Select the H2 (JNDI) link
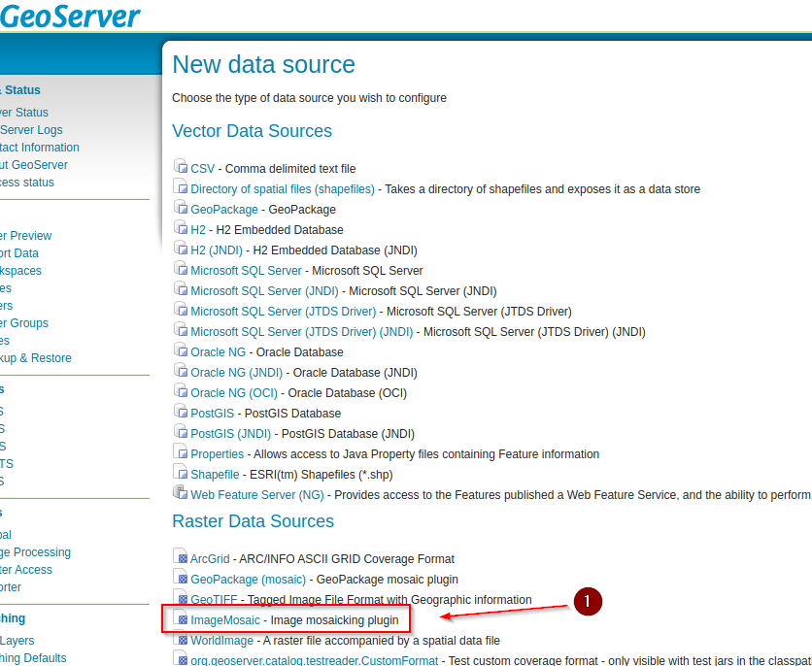The width and height of the screenshot is (812, 666). [x=217, y=250]
